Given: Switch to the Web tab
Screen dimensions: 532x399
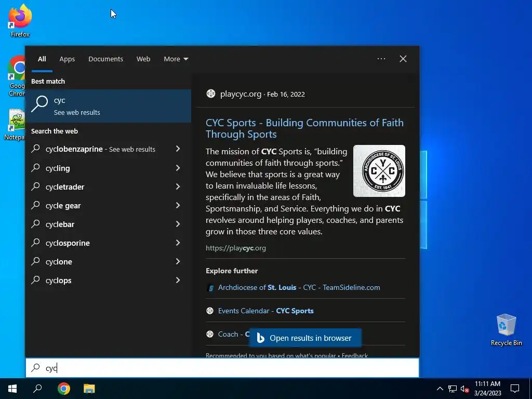Looking at the screenshot, I should (x=143, y=59).
